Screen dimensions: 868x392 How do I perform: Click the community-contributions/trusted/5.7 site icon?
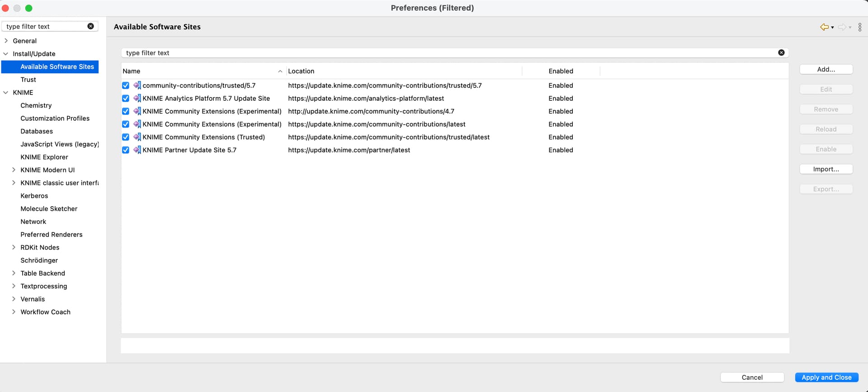(x=137, y=85)
